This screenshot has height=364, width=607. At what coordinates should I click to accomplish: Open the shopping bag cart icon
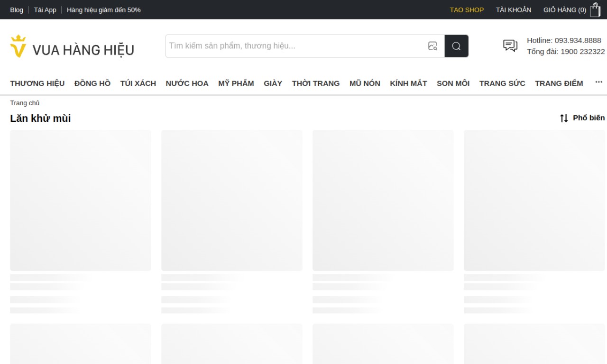click(595, 9)
